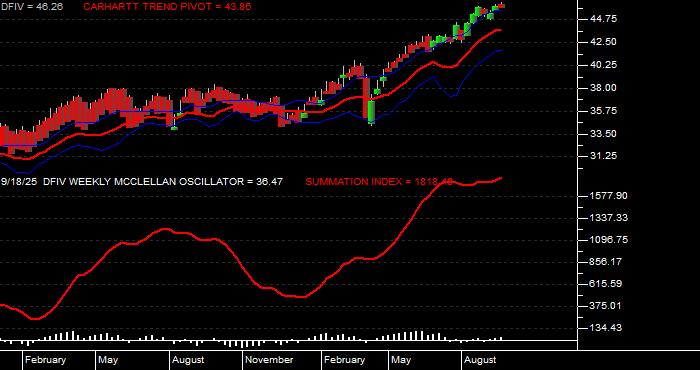Viewport: 700px width, 370px height.
Task: Click the first August label on time axis
Action: pos(188,360)
